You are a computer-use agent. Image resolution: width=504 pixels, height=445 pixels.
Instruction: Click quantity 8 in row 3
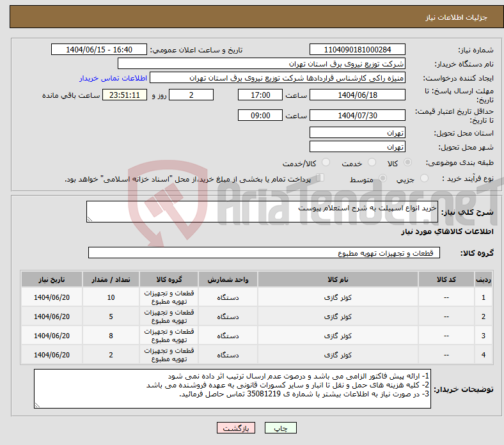111,336
